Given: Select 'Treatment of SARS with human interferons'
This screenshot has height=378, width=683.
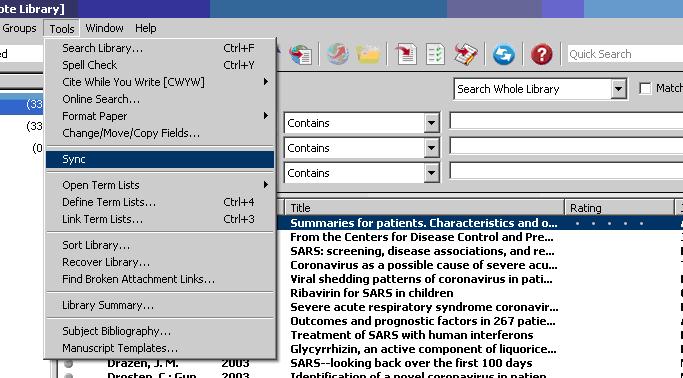Looking at the screenshot, I should (x=412, y=335).
